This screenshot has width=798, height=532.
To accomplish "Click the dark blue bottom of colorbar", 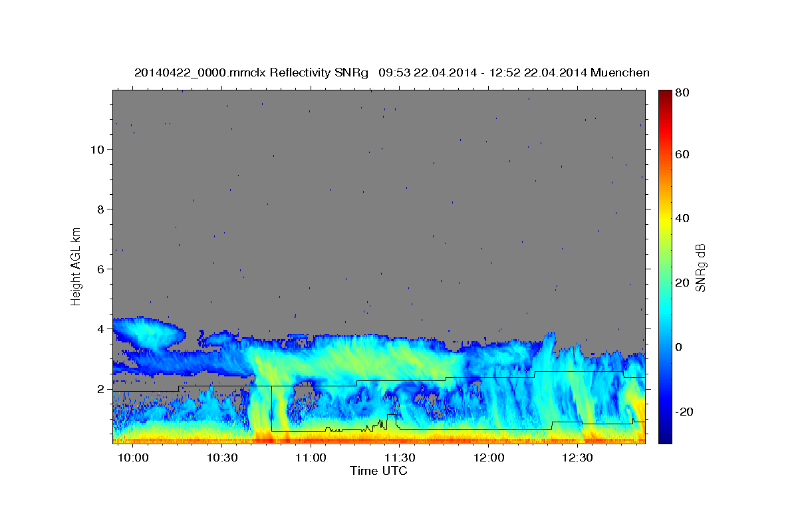I will (x=665, y=438).
